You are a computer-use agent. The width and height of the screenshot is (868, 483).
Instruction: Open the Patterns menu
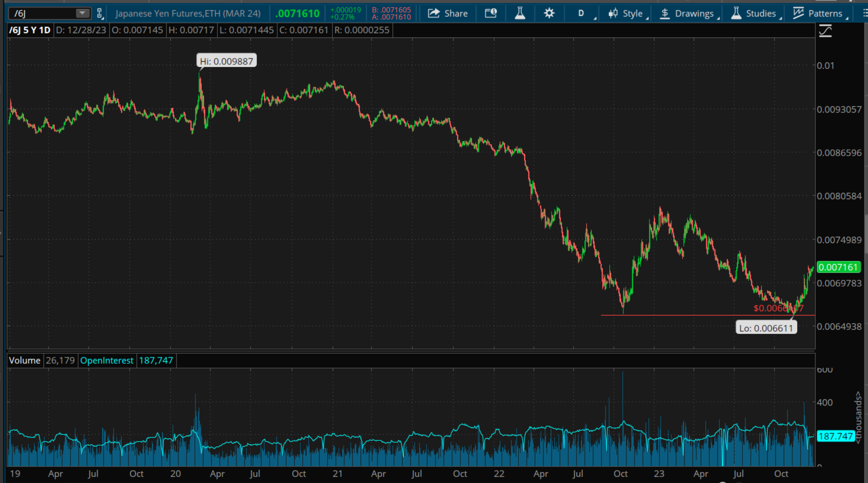(x=825, y=13)
